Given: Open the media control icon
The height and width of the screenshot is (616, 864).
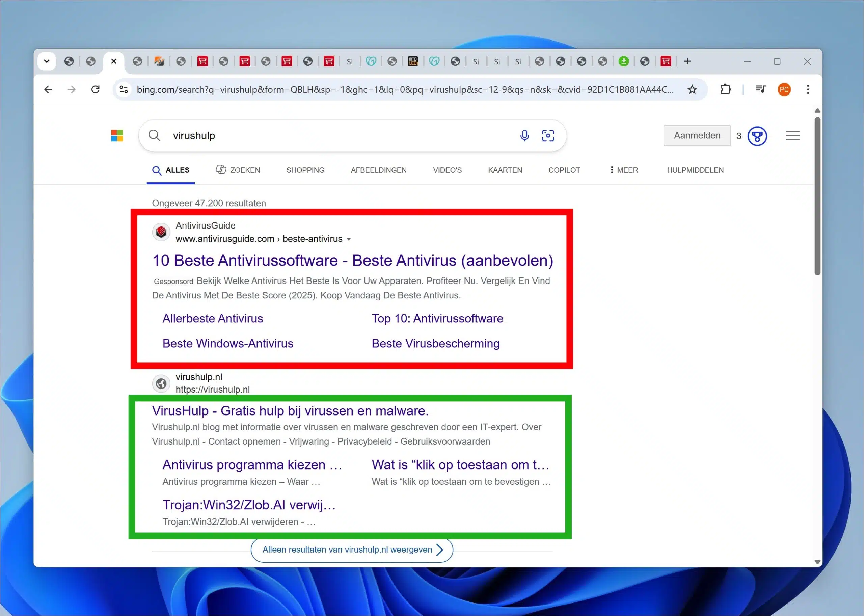Looking at the screenshot, I should pyautogui.click(x=760, y=89).
